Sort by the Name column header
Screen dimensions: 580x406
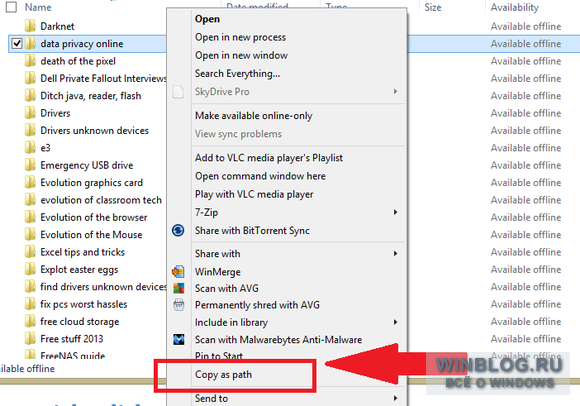38,7
